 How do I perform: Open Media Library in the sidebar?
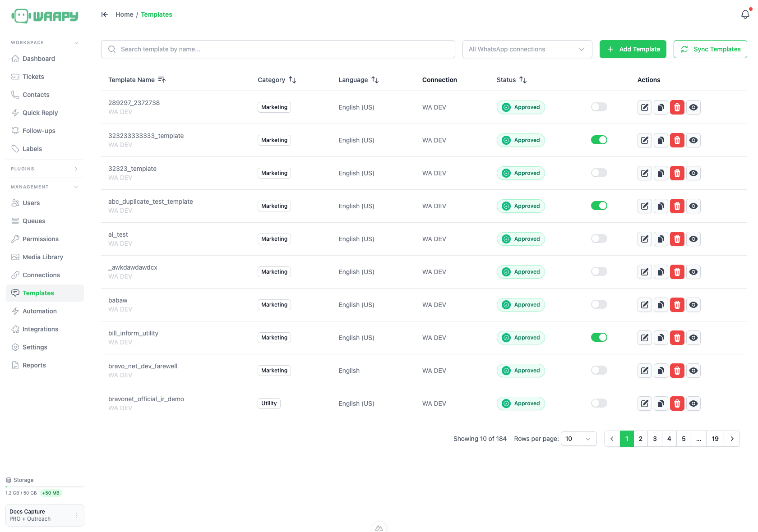click(45, 257)
